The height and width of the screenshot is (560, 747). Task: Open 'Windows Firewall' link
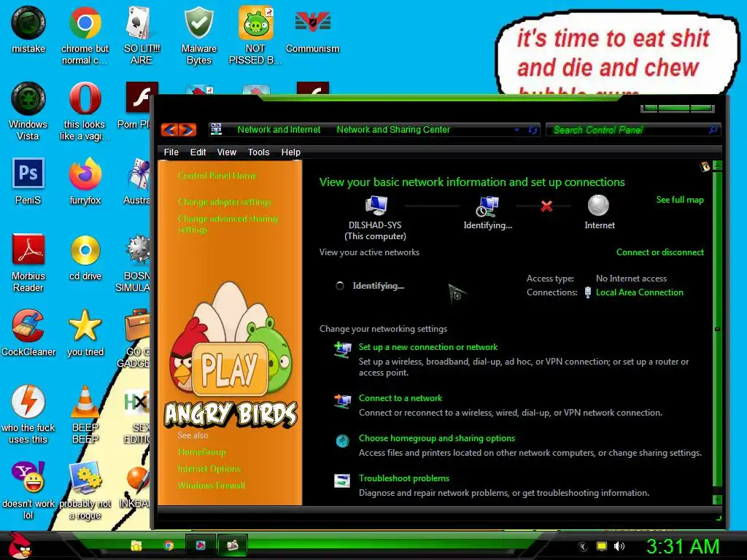[211, 485]
